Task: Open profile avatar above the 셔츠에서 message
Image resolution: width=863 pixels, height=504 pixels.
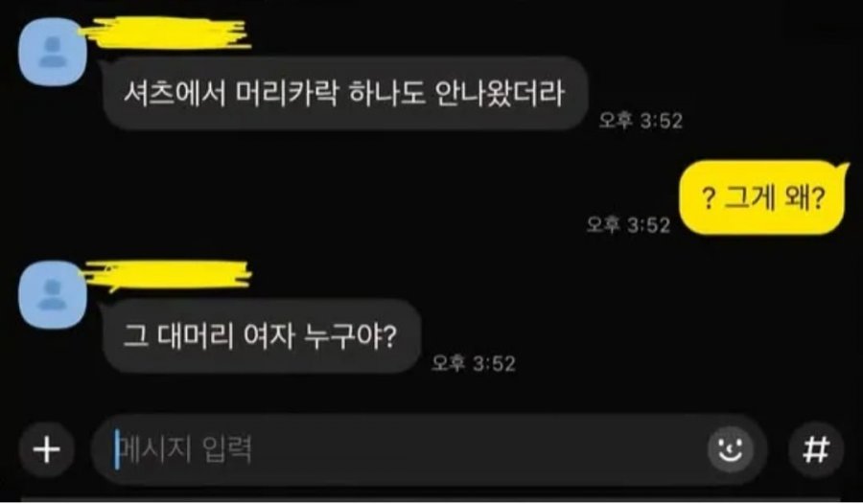Action: click(x=53, y=53)
